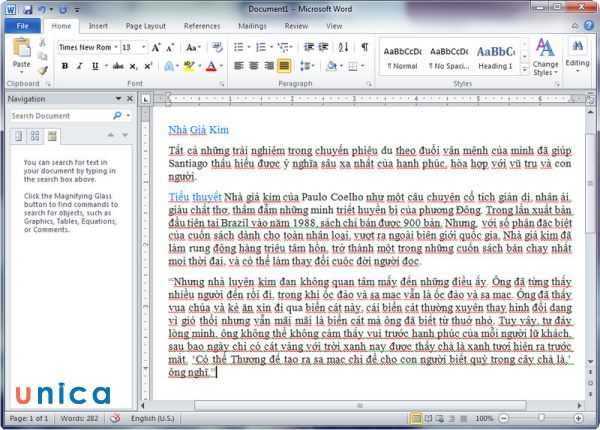Toggle Bold formatting
This screenshot has width=600, height=430.
(65, 66)
